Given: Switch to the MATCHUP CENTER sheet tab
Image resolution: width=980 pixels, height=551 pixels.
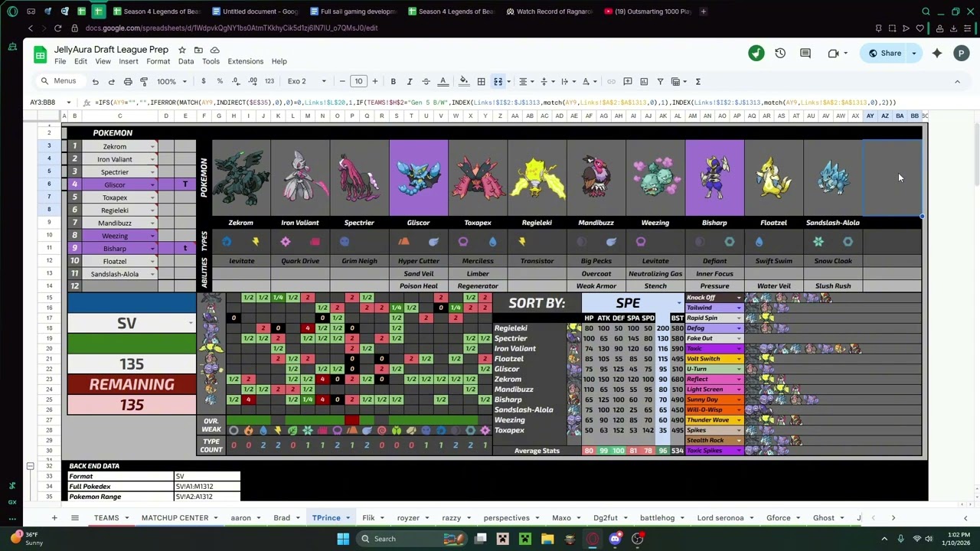Looking at the screenshot, I should [x=175, y=518].
